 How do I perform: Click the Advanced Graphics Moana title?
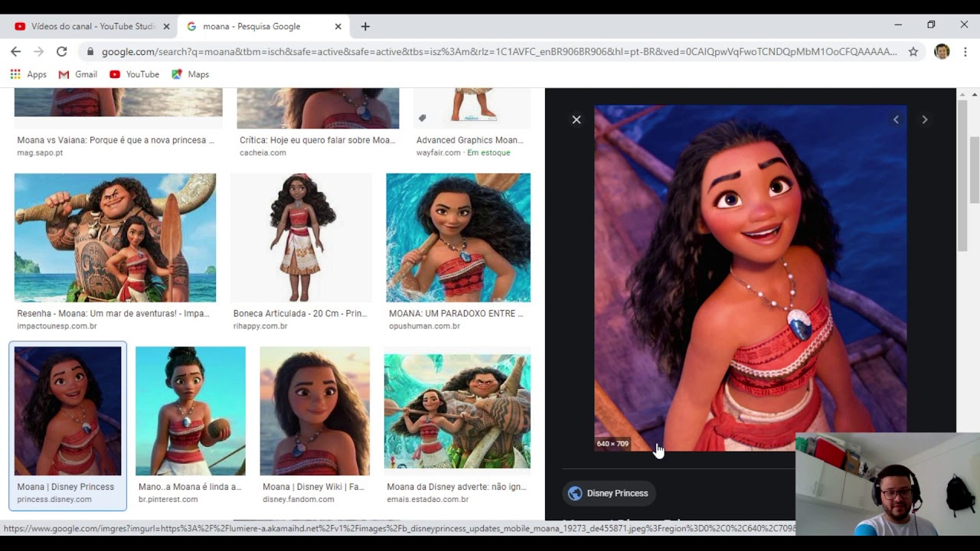coord(469,140)
